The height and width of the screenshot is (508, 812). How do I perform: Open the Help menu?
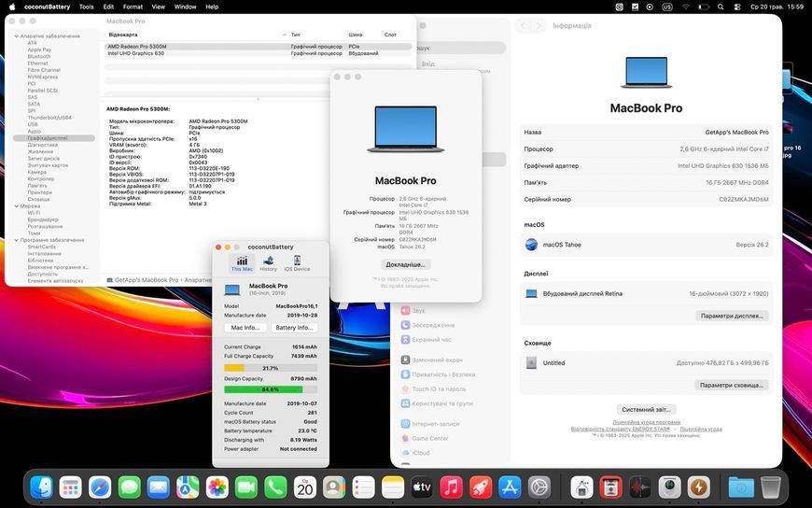tap(212, 7)
